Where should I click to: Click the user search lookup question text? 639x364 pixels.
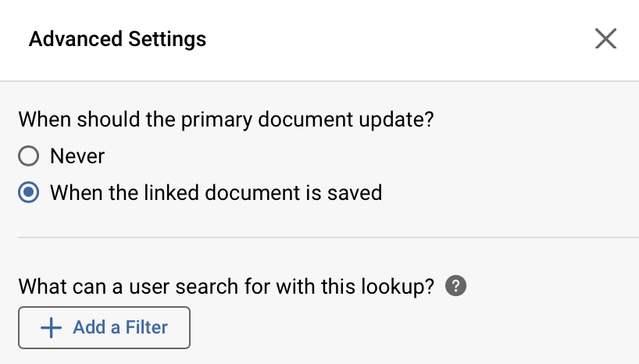click(x=226, y=287)
